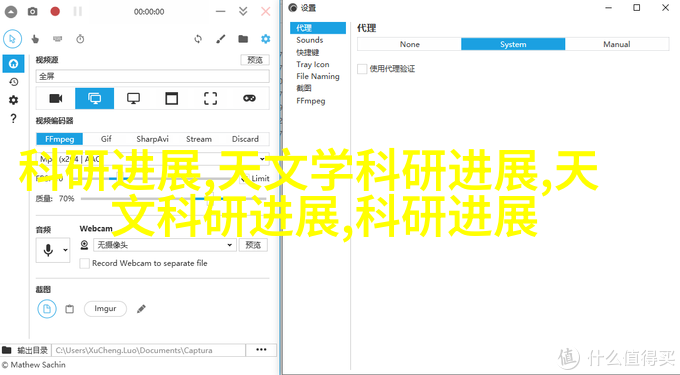Click the webcam icon beside dropdown
Screen dimensions: 680x375
coord(84,245)
